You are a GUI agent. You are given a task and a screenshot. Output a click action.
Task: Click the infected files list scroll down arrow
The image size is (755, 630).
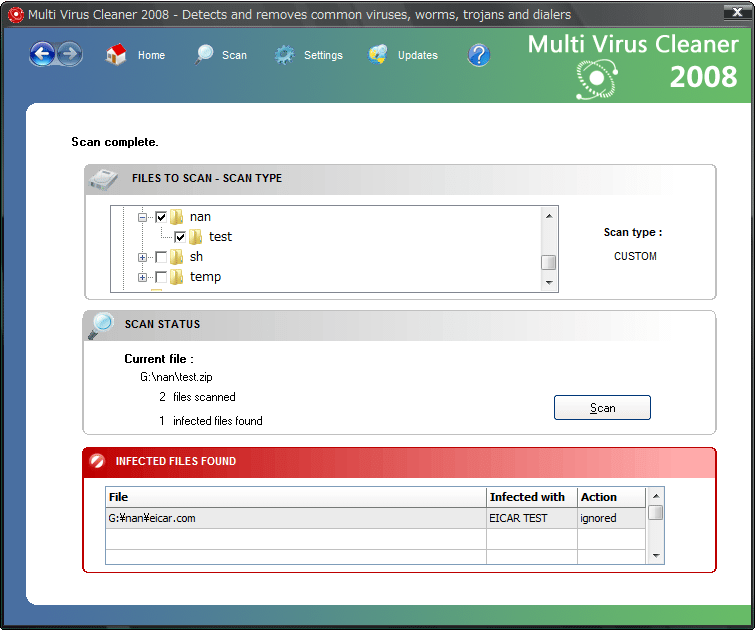656,556
